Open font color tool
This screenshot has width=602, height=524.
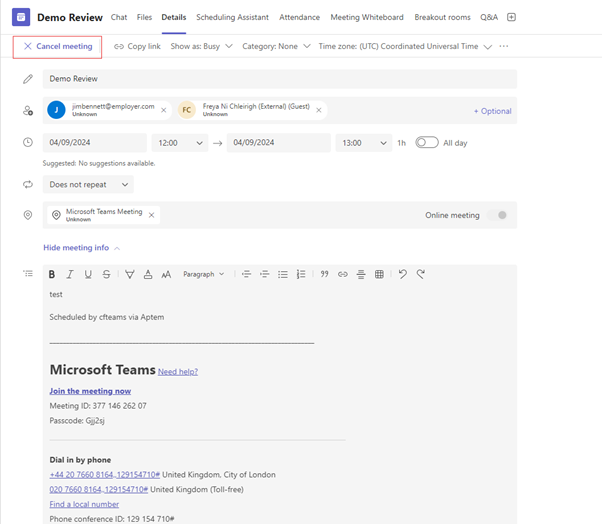(x=148, y=274)
